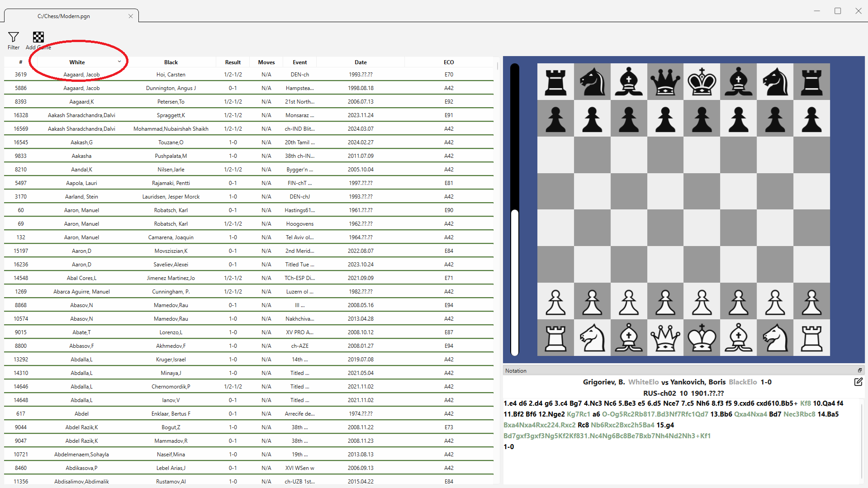Select the white rook on h1

811,338
